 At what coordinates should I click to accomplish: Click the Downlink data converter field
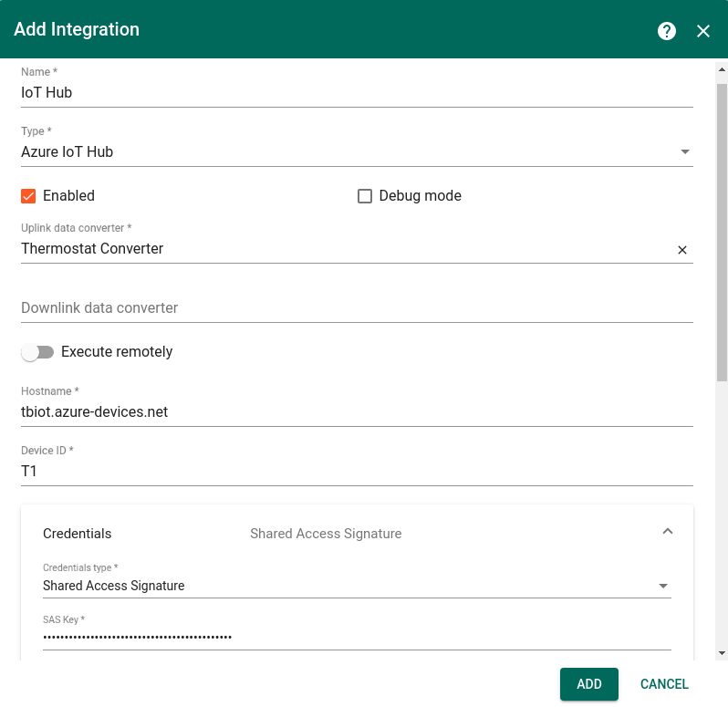pyautogui.click(x=356, y=308)
